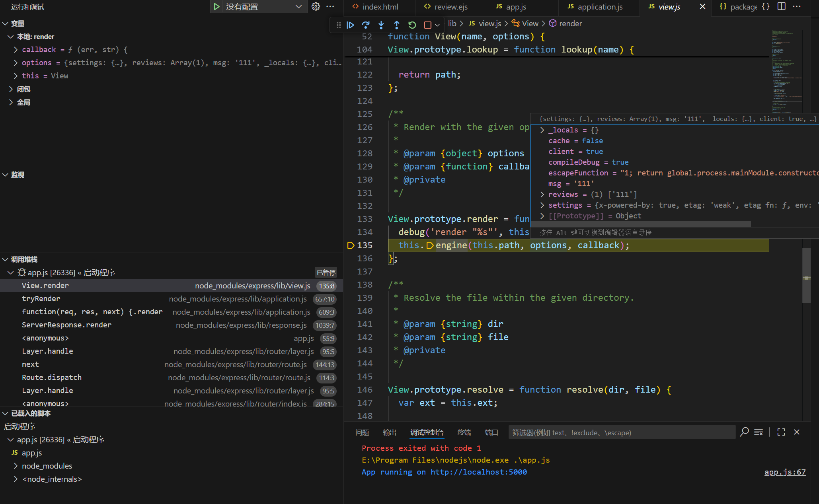
Task: Open the 终端 terminal panel tab
Action: tap(464, 432)
